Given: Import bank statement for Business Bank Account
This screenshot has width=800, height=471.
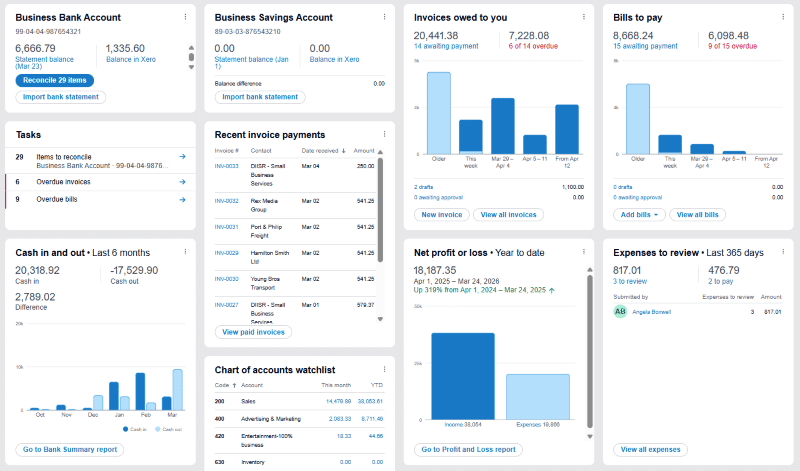Looking at the screenshot, I should click(61, 97).
